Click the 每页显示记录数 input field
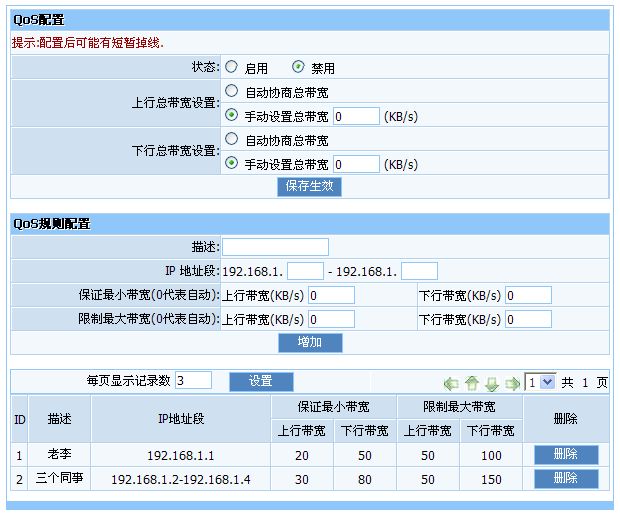The height and width of the screenshot is (518, 620). [x=193, y=381]
